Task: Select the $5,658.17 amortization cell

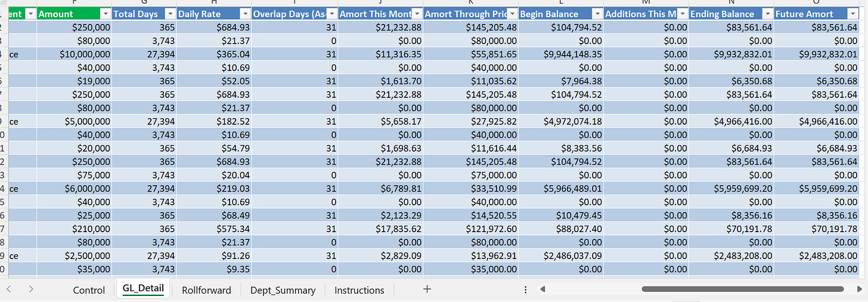Action: click(x=380, y=121)
